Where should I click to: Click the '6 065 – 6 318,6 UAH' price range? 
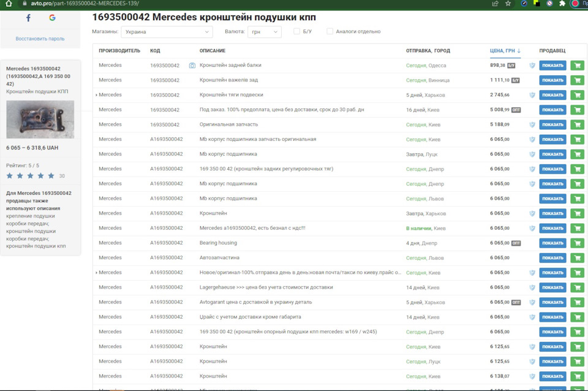(32, 148)
